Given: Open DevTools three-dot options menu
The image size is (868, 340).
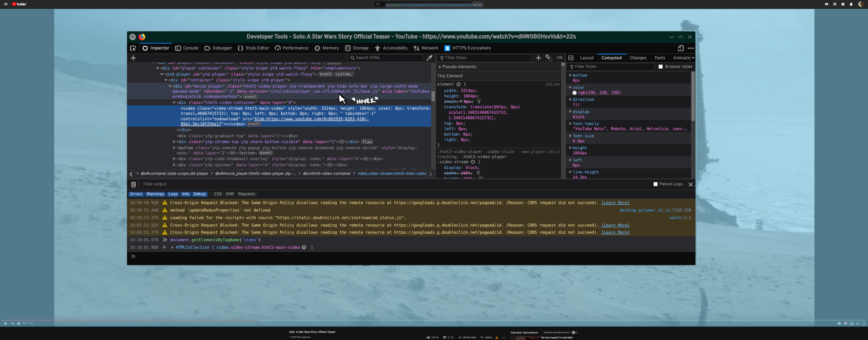Looking at the screenshot, I should tap(690, 48).
